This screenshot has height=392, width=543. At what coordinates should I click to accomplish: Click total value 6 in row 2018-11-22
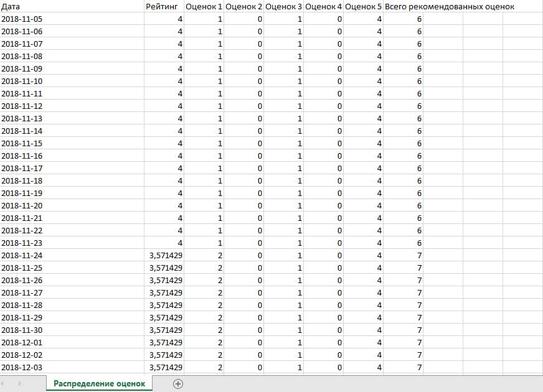coord(403,231)
